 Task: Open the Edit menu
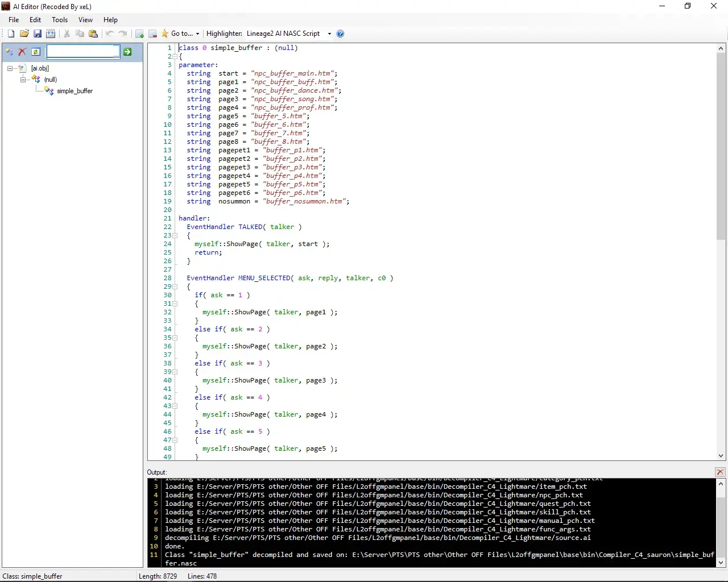(x=35, y=19)
